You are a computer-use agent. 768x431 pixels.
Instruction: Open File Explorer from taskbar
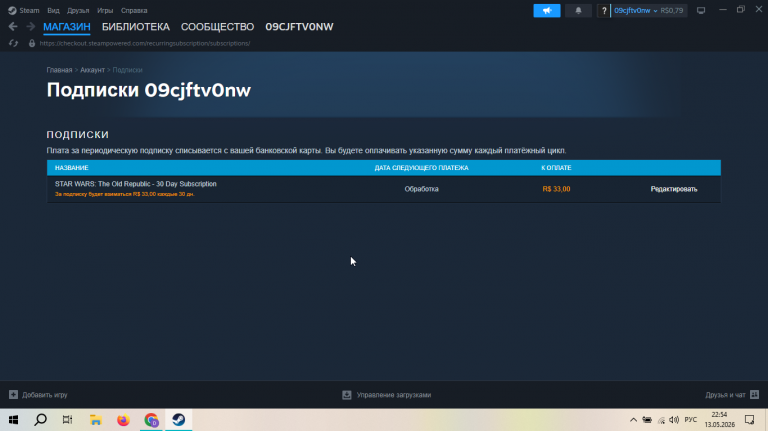96,420
